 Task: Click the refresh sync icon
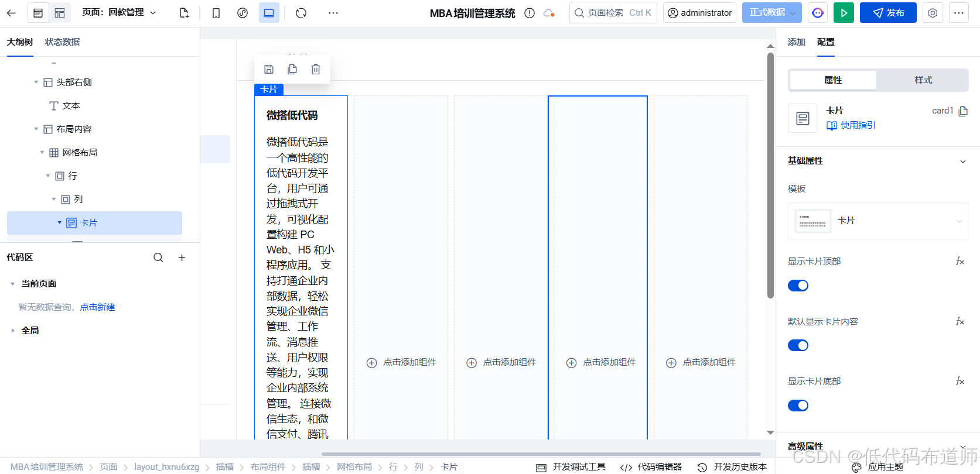301,13
